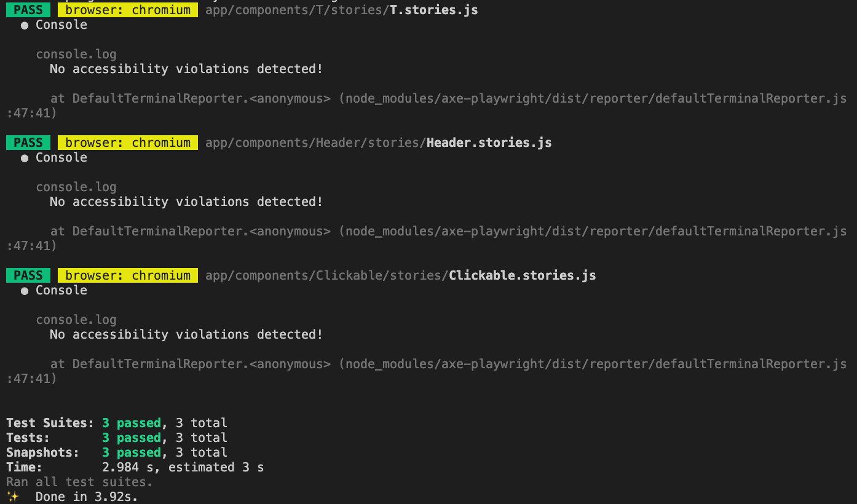Click the 'Time:' summary label

(25, 467)
